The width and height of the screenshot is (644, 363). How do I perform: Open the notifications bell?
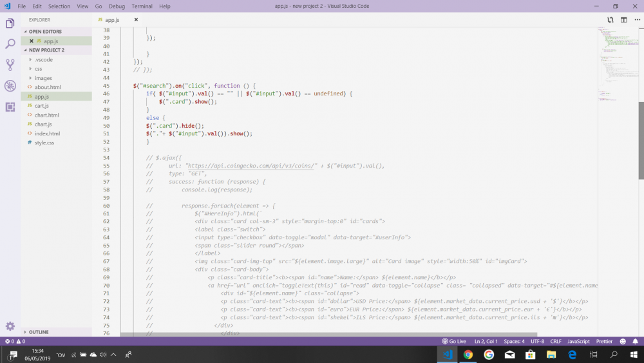click(636, 341)
